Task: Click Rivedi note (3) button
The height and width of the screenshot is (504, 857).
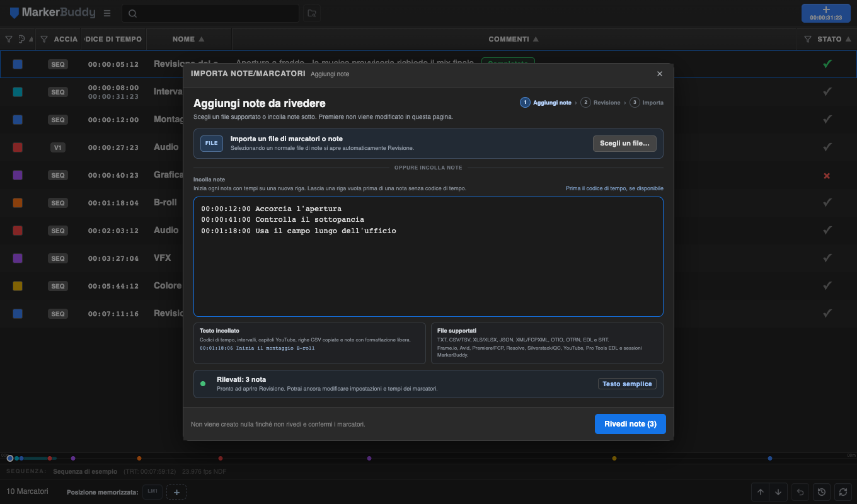Action: (x=630, y=424)
